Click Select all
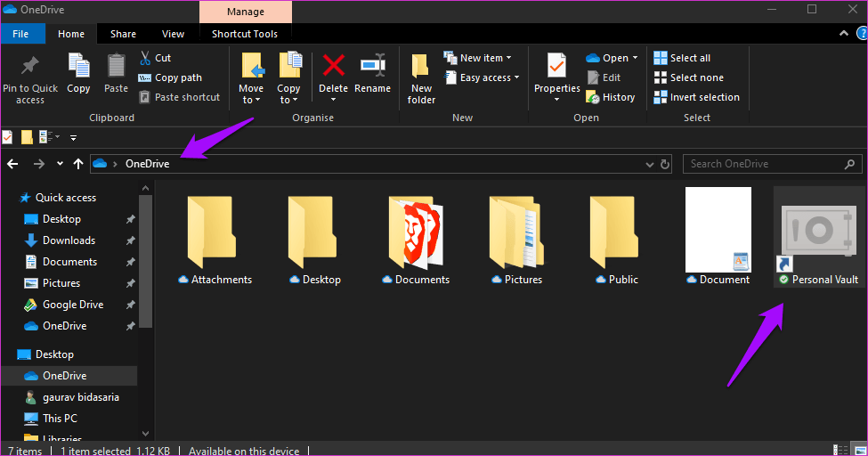This screenshot has width=868, height=456. click(x=682, y=58)
